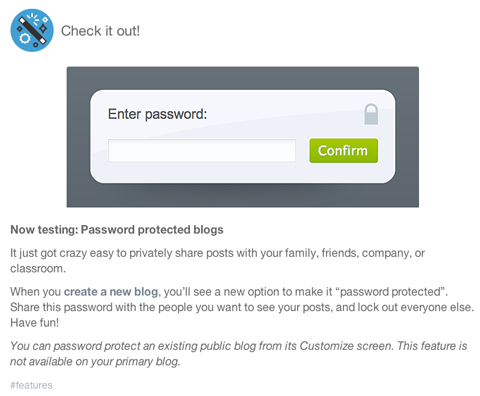The image size is (480, 396).
Task: Select the #features tag
Action: click(x=31, y=385)
